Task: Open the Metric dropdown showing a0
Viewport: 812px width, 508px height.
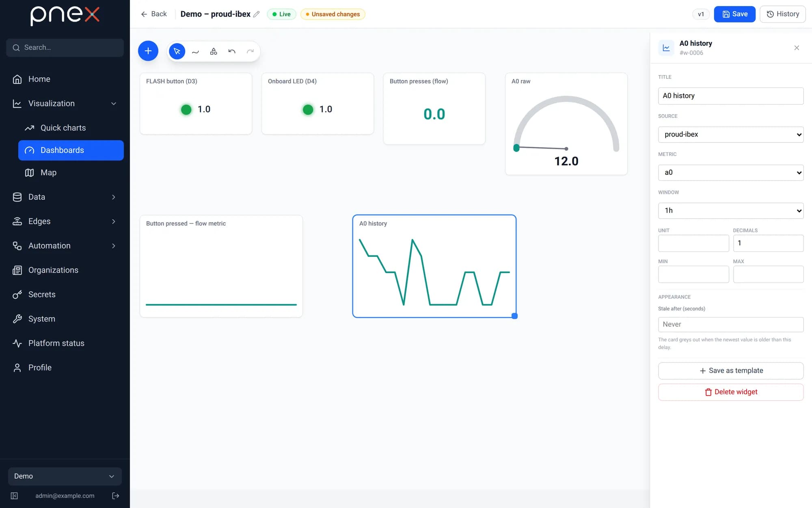Action: click(730, 172)
